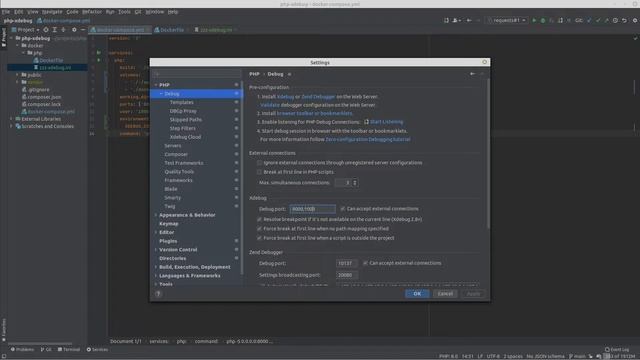The height and width of the screenshot is (360, 640).
Task: Switch to the docker-compose.yml editor tab
Action: [x=120, y=30]
